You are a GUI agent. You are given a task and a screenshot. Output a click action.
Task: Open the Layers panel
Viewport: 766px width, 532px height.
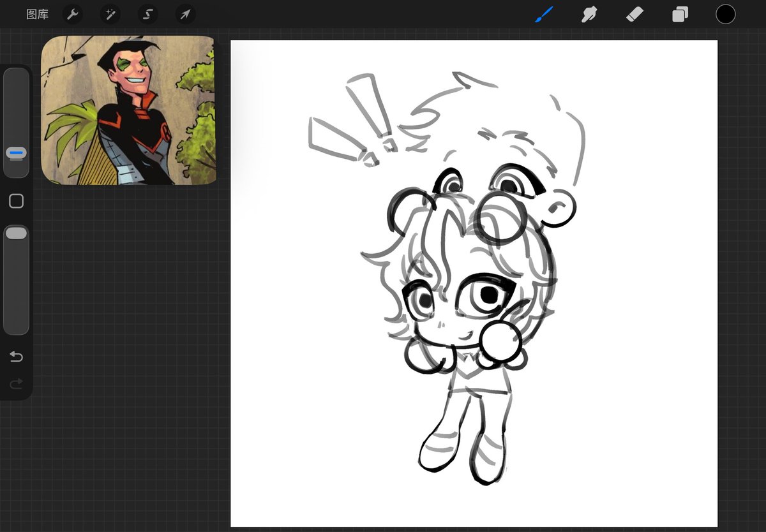pos(680,14)
